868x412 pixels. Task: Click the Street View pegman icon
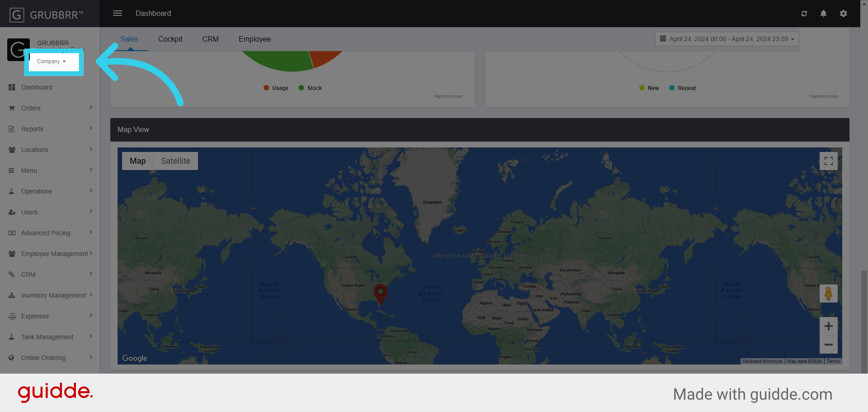click(828, 294)
